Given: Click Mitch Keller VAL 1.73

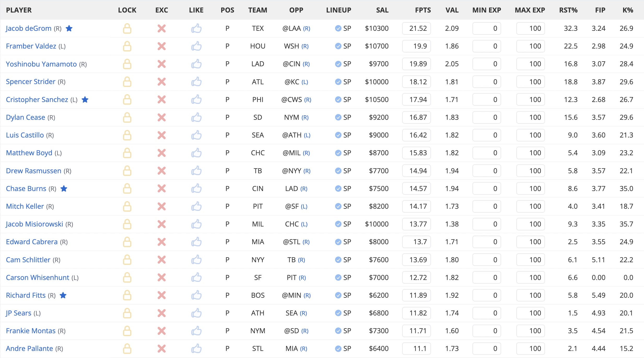Looking at the screenshot, I should click(452, 206).
